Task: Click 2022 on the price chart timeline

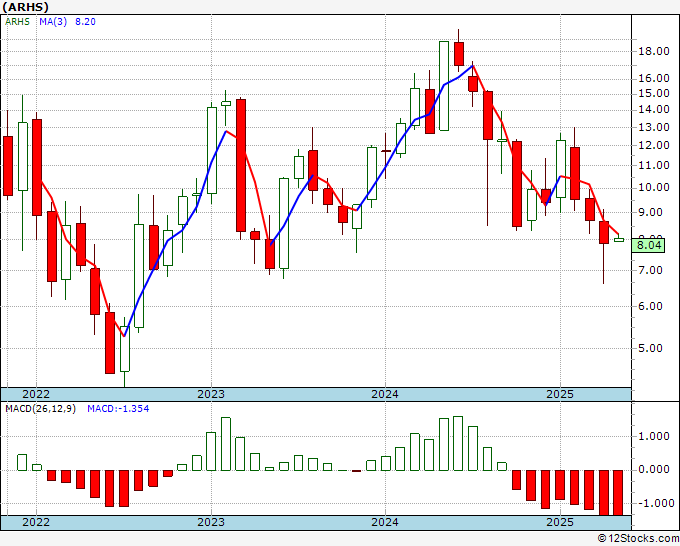Action: pos(36,394)
